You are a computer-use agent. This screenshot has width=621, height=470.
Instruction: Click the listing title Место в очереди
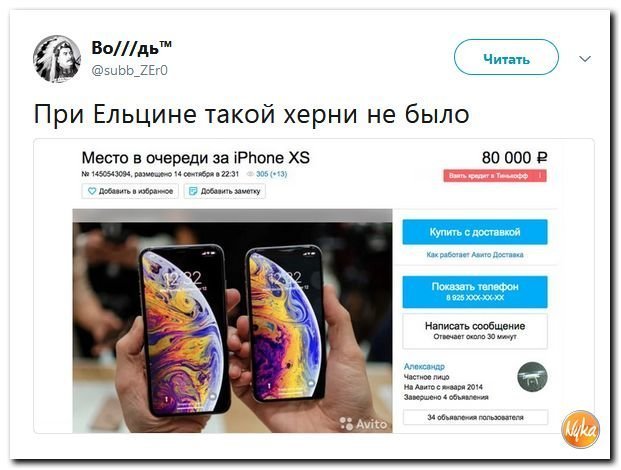pos(196,158)
